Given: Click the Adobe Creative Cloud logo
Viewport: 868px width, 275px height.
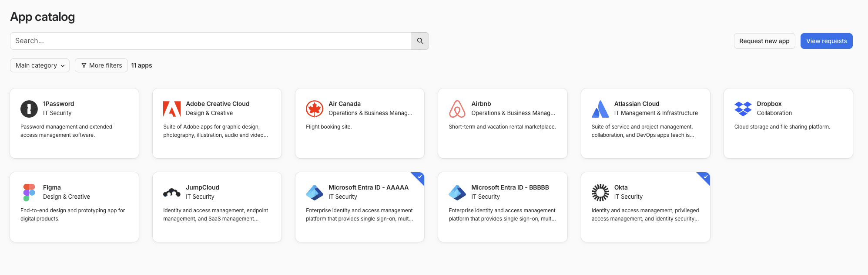Looking at the screenshot, I should pyautogui.click(x=172, y=109).
